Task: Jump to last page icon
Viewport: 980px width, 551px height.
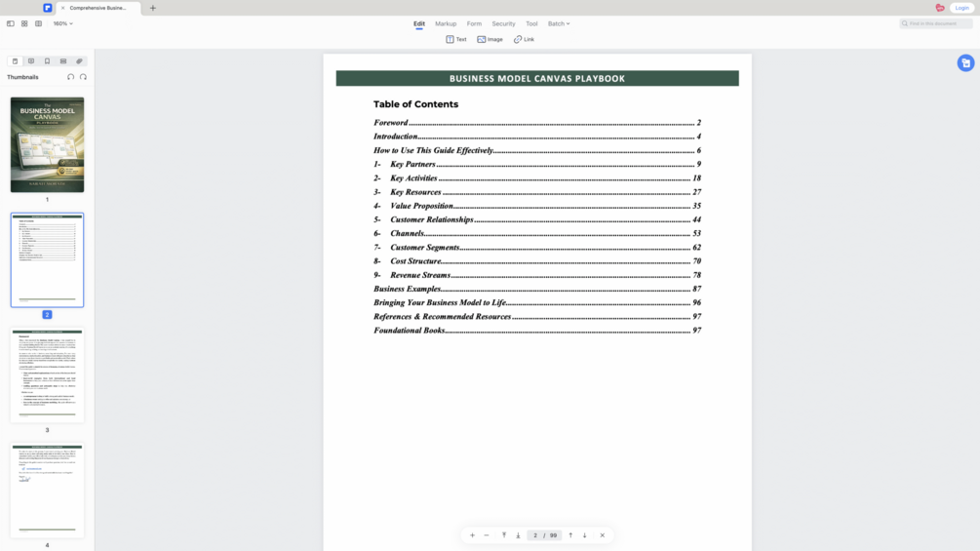Action: (x=518, y=535)
